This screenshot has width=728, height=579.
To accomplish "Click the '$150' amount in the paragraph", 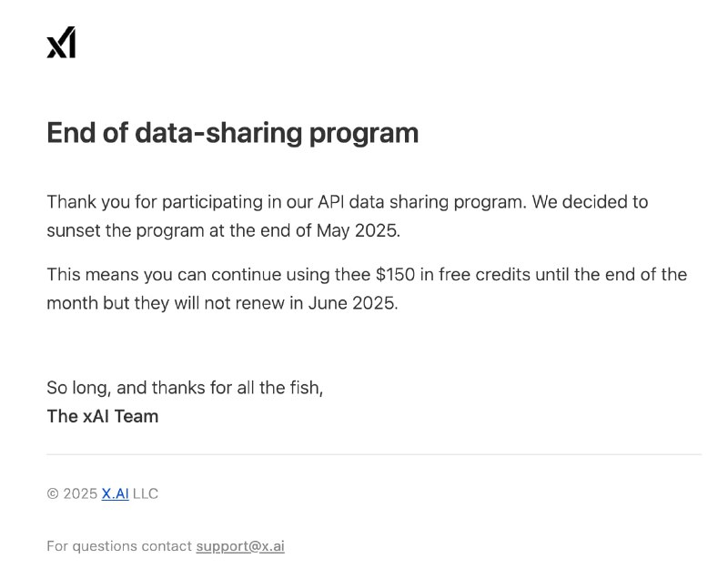I will [395, 274].
